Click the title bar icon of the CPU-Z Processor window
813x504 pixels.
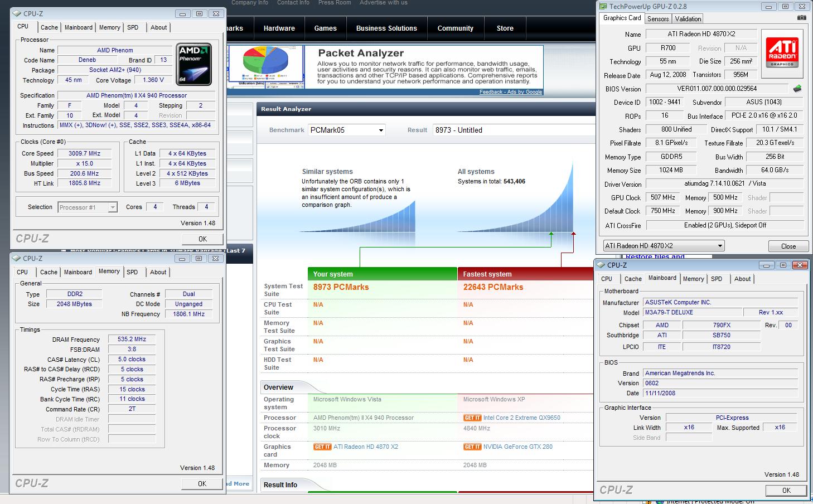[x=17, y=13]
